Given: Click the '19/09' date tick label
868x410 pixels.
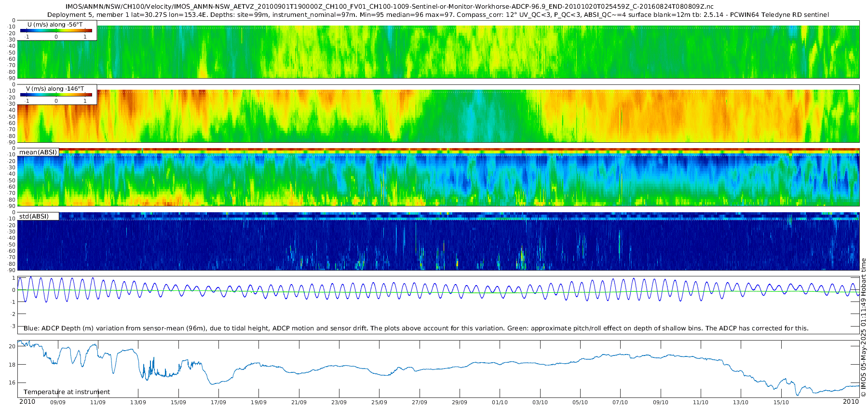Looking at the screenshot, I should [258, 402].
